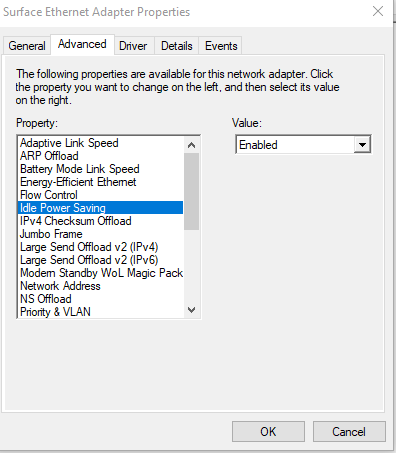Click the OK button
This screenshot has height=453, width=396.
coord(268,432)
